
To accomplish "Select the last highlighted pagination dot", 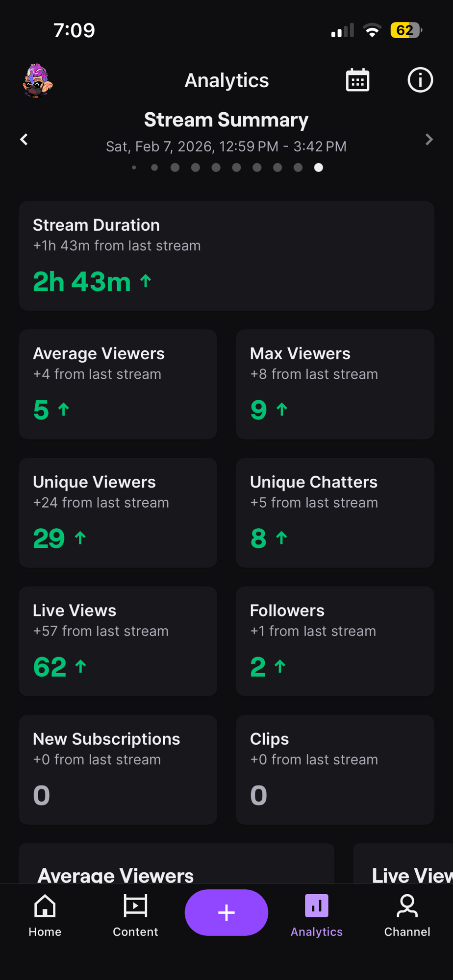I will (319, 168).
